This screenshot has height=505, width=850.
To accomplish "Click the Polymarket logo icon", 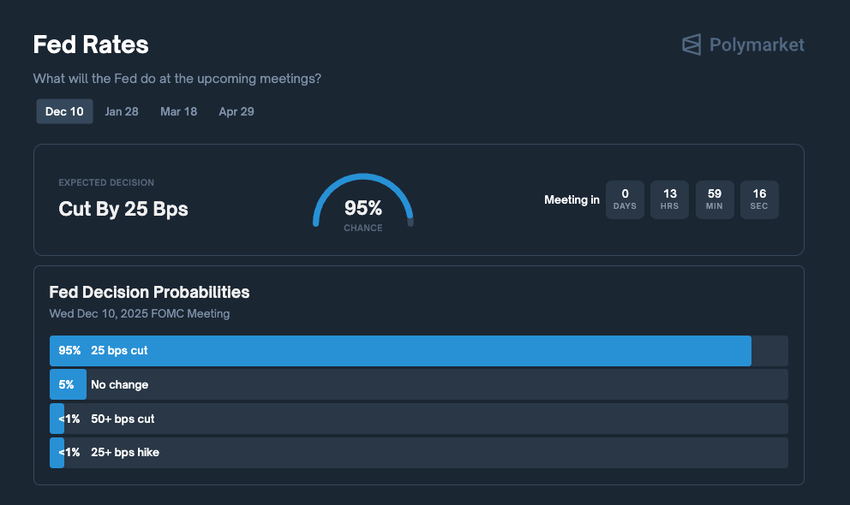I will pyautogui.click(x=691, y=45).
